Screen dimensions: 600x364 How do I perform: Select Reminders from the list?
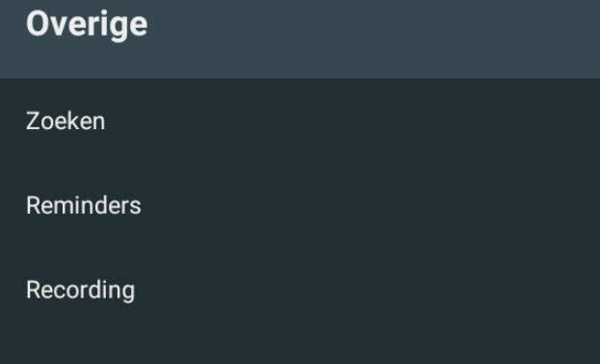point(300,205)
